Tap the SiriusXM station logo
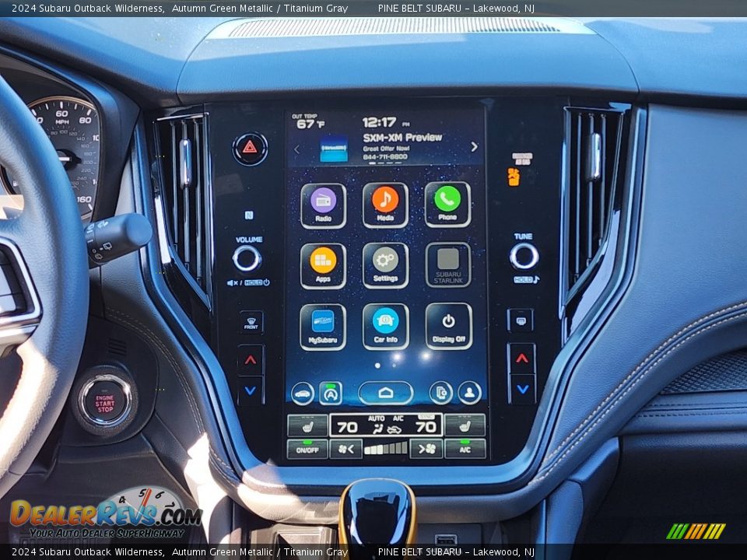 pos(334,148)
